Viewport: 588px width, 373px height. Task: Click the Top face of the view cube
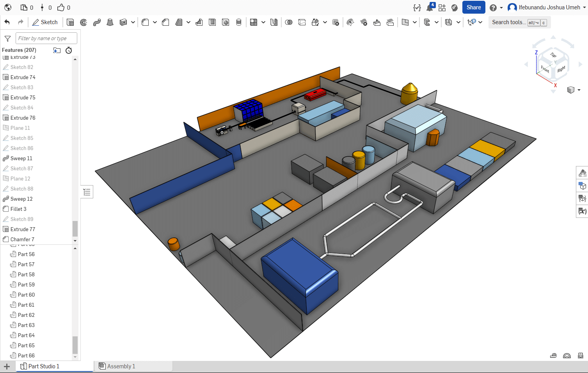tap(553, 55)
